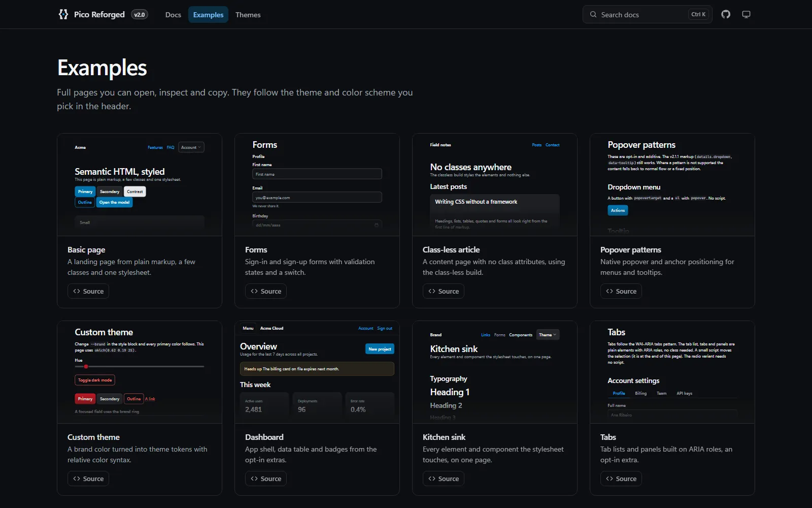Open the Kitchen sink preview thumbnail
The width and height of the screenshot is (812, 508).
[x=495, y=372]
